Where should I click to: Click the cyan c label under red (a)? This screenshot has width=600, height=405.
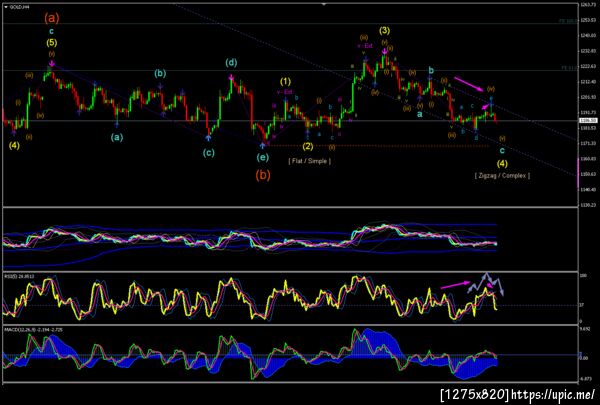pyautogui.click(x=51, y=31)
